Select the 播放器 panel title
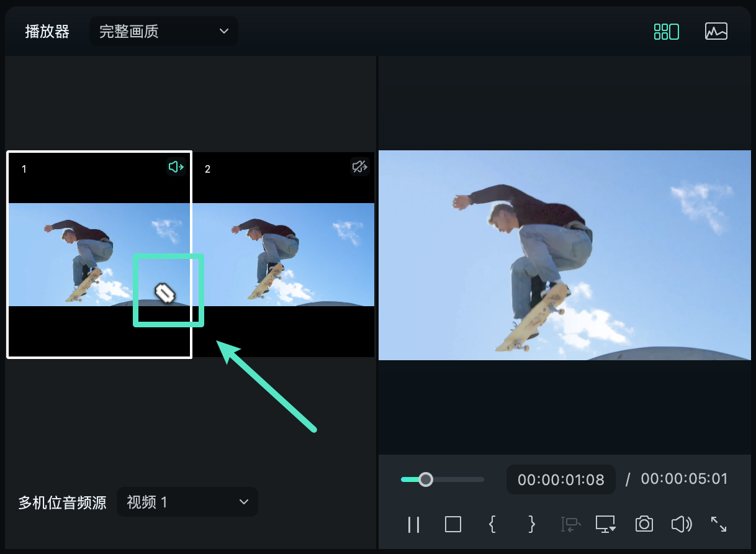The width and height of the screenshot is (756, 554). [46, 31]
